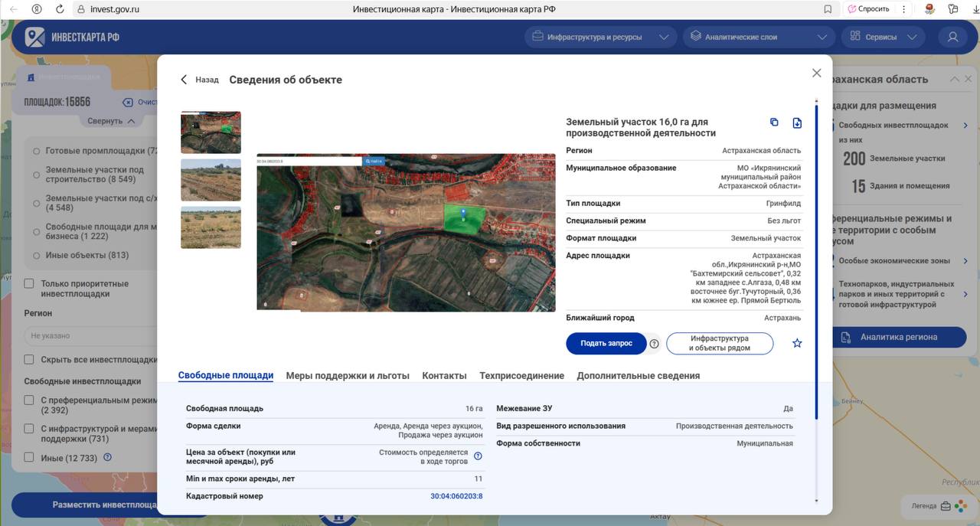This screenshot has width=980, height=526.
Task: Select the second field photo thumbnail
Action: point(211,180)
